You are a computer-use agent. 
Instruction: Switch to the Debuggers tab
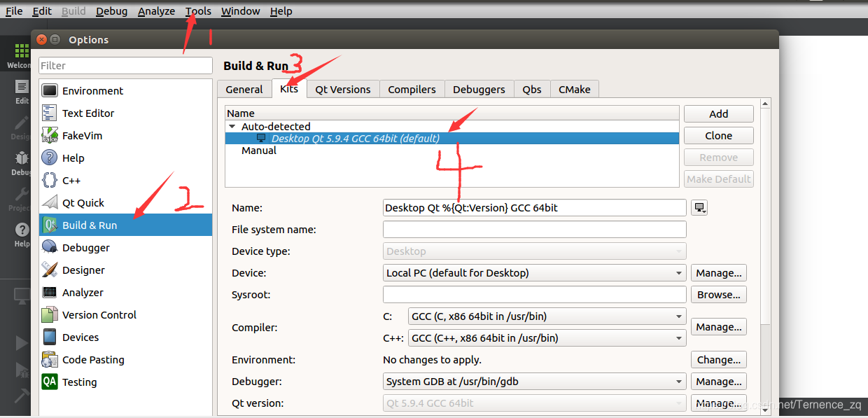479,90
